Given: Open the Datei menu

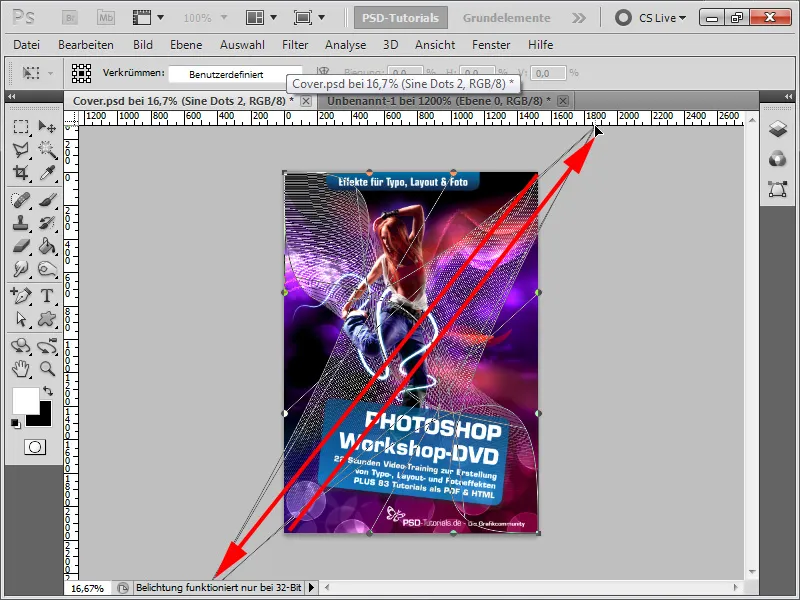Looking at the screenshot, I should (x=27, y=45).
